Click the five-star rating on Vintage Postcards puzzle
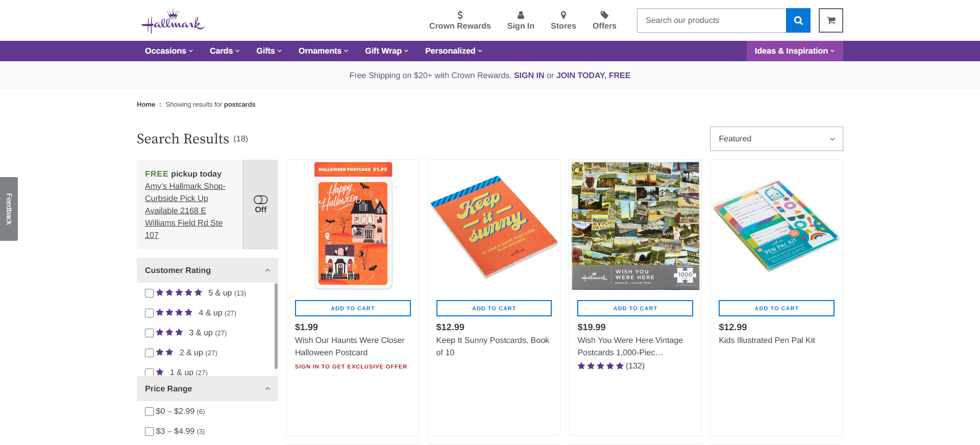 (x=600, y=366)
